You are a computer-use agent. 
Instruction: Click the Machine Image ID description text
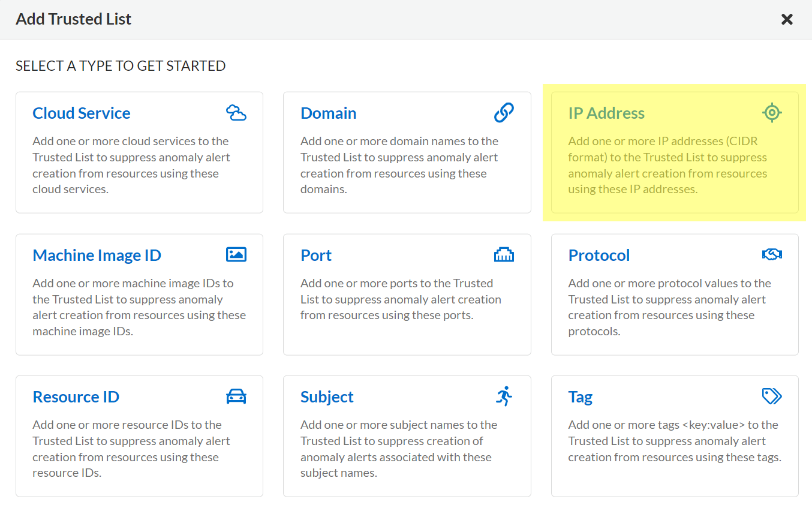(139, 307)
